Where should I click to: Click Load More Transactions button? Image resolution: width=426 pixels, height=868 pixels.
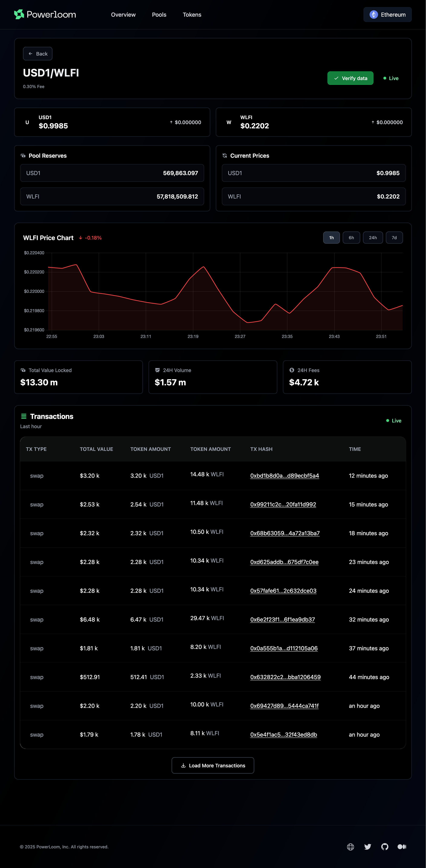[213, 765]
